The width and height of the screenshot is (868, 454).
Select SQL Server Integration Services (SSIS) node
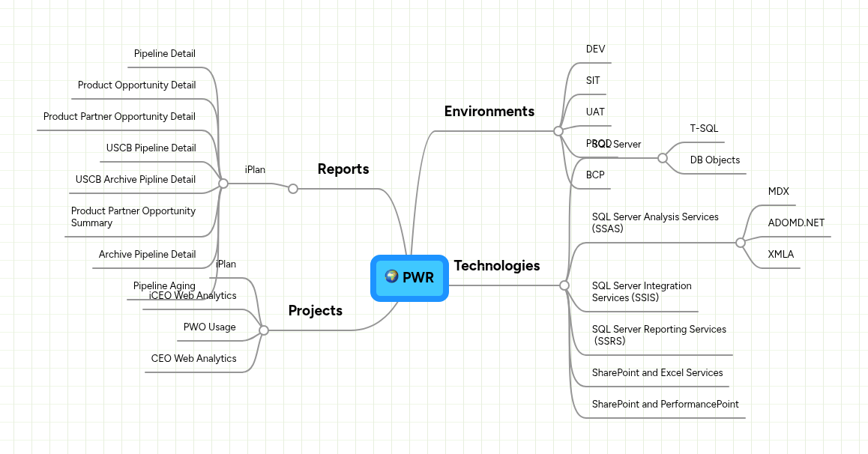tap(642, 292)
